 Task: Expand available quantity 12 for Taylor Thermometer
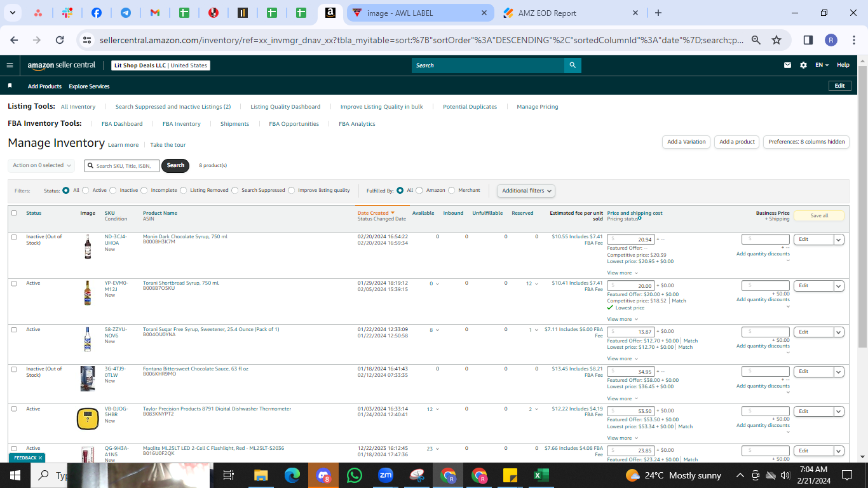tap(433, 409)
